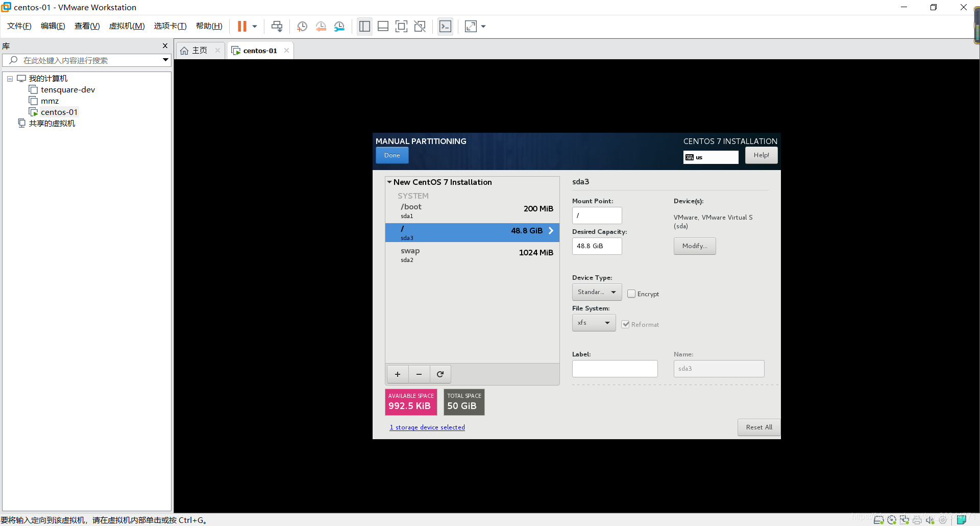Open the power options dropdown arrow next to pause

pyautogui.click(x=255, y=26)
